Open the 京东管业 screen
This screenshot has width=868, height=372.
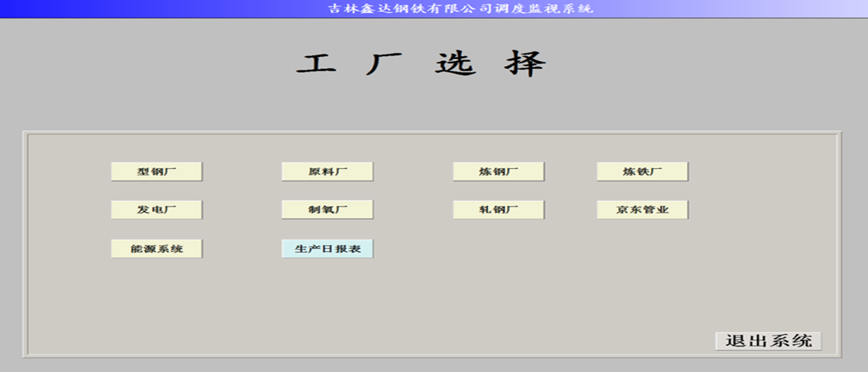[642, 210]
